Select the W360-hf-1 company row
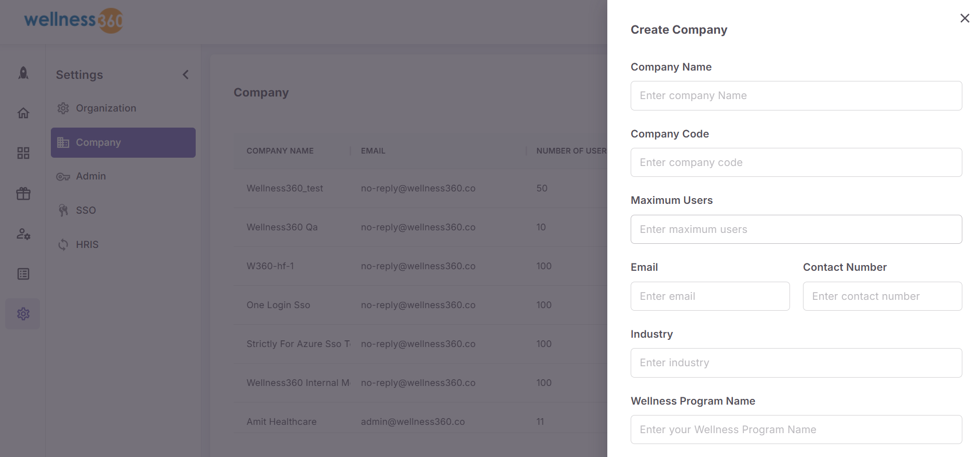This screenshot has width=980, height=457. click(x=420, y=266)
